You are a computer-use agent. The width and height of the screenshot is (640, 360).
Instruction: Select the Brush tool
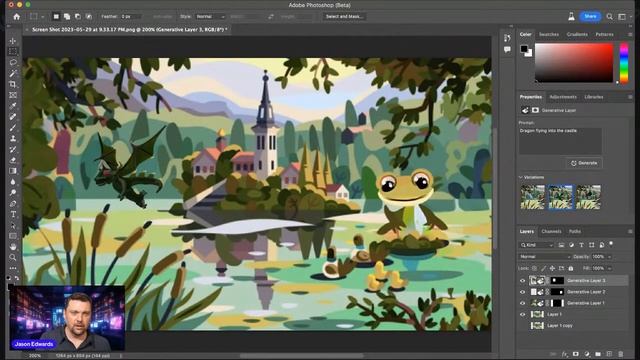[13, 127]
